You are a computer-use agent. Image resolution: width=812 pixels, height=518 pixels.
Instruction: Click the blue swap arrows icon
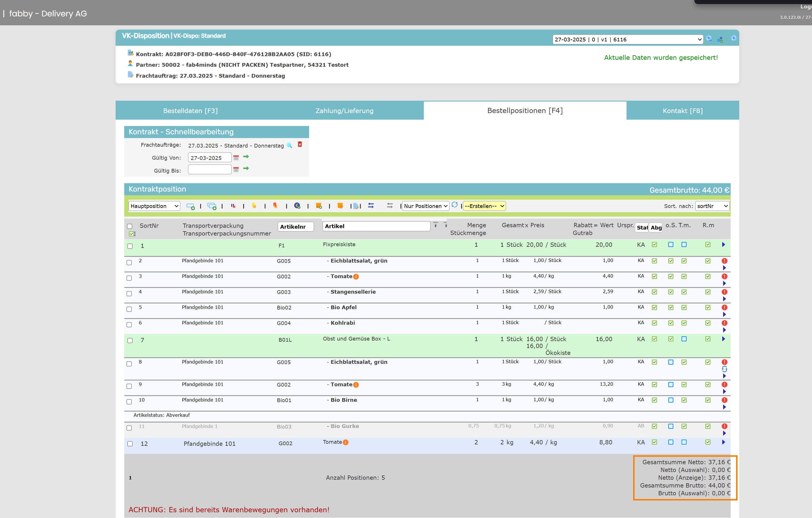371,206
